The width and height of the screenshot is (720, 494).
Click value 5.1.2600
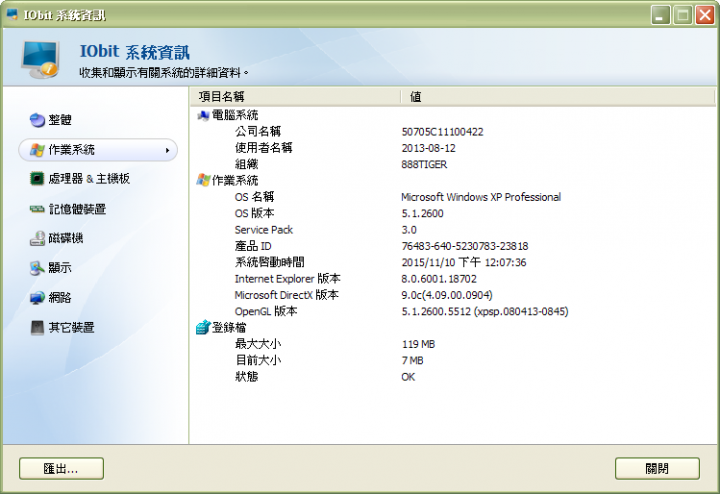tap(422, 213)
